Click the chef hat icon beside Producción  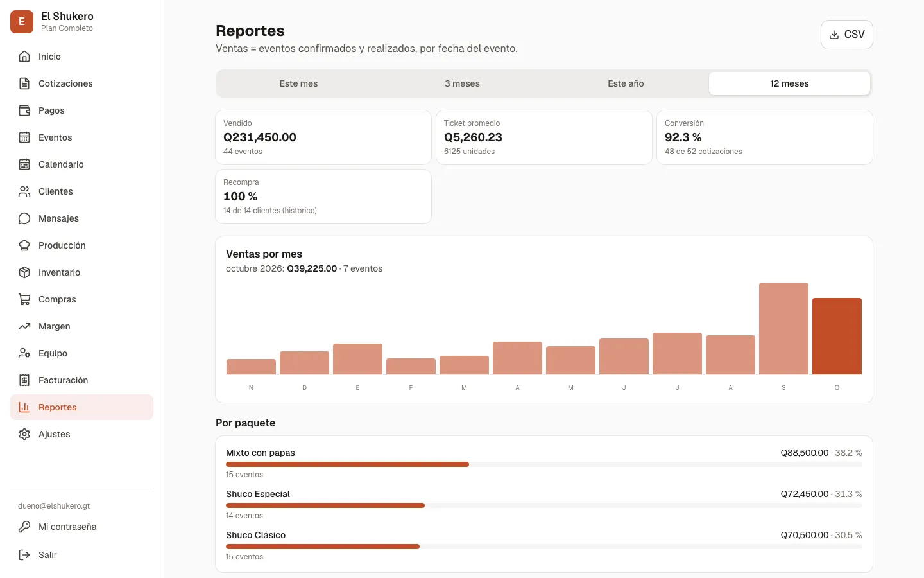click(24, 245)
